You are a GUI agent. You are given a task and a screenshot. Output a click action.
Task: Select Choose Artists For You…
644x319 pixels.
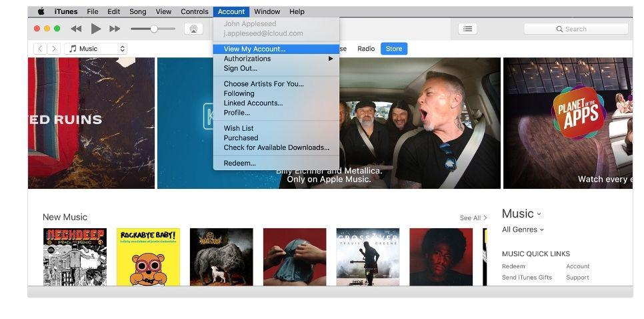click(277, 84)
